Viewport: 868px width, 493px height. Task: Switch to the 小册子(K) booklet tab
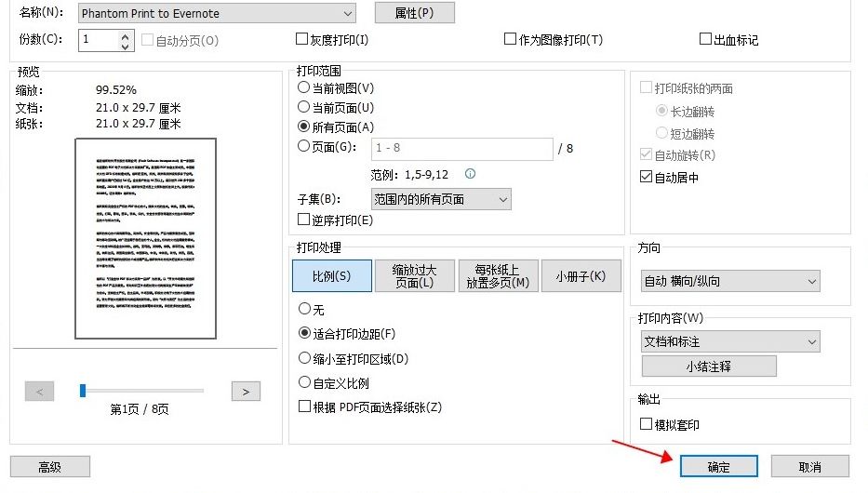[x=581, y=275]
